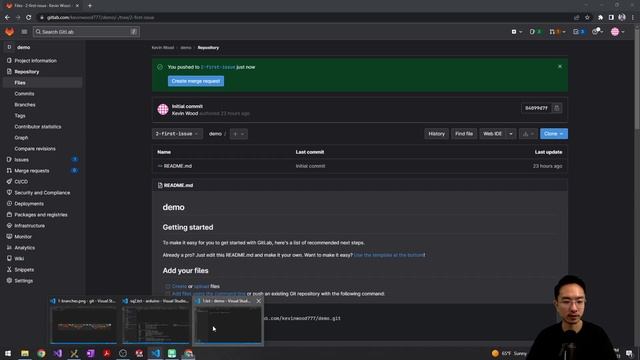
Task: Open the help dropdown in top bar
Action: (x=598, y=31)
